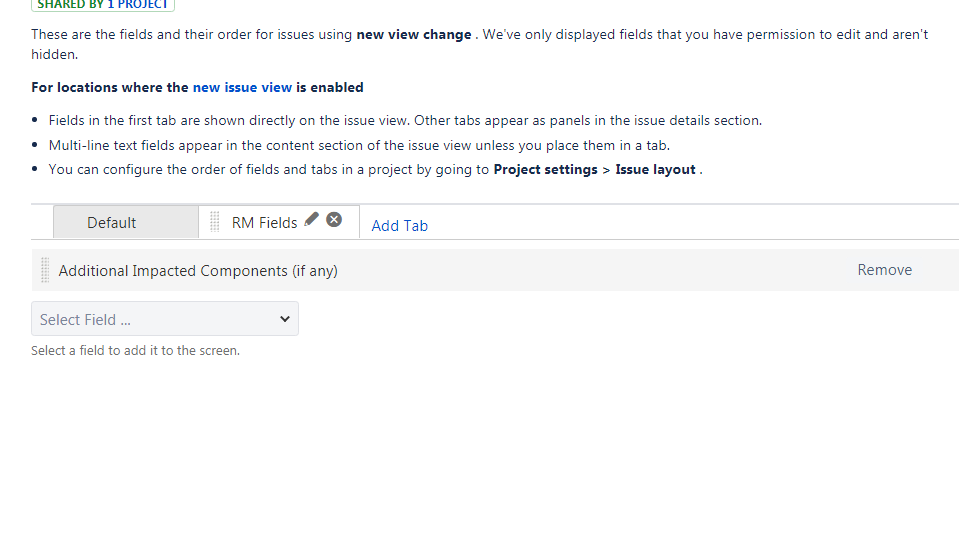Click the Add Tab link
This screenshot has height=540, width=975.
coord(399,226)
